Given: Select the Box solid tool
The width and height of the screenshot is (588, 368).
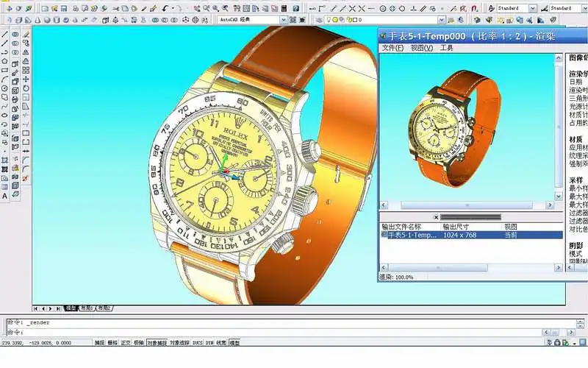Looking at the screenshot, I should point(18,20).
